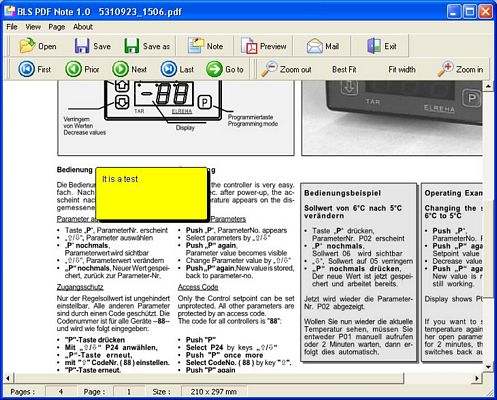Open the About menu

(x=83, y=27)
